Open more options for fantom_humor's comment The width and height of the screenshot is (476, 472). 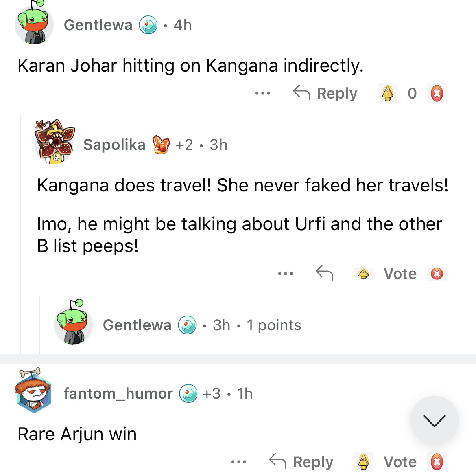click(x=239, y=462)
